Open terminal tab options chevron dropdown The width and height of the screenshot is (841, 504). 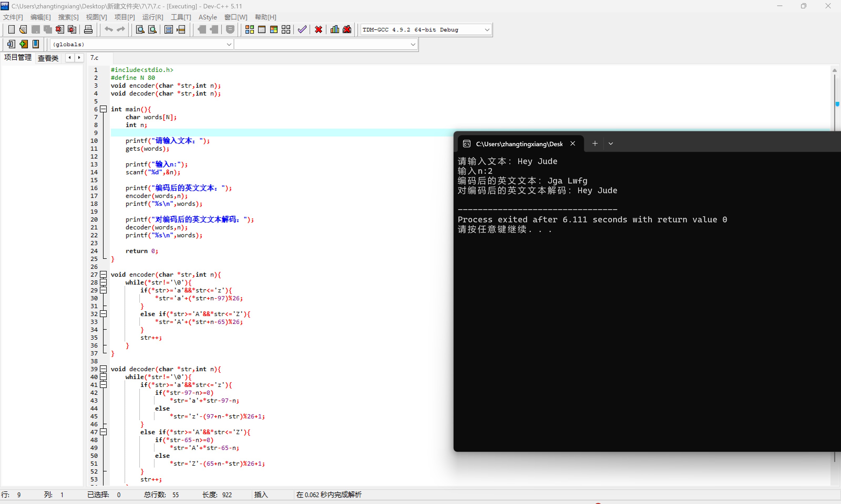point(611,144)
